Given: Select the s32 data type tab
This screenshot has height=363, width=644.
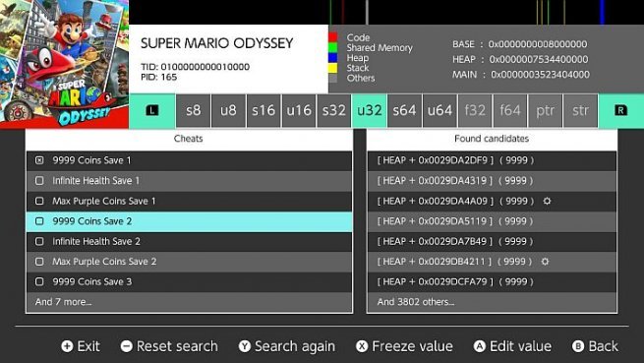Looking at the screenshot, I should tap(334, 110).
